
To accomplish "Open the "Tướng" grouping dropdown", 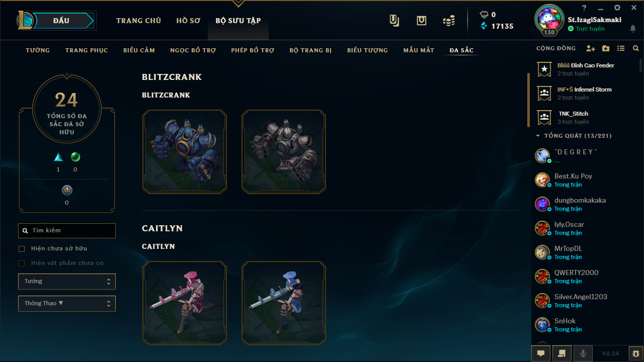I will point(67,282).
